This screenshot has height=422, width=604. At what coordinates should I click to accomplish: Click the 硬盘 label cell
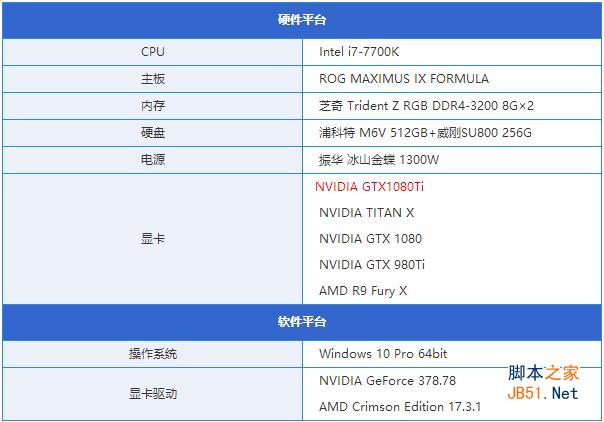(153, 132)
